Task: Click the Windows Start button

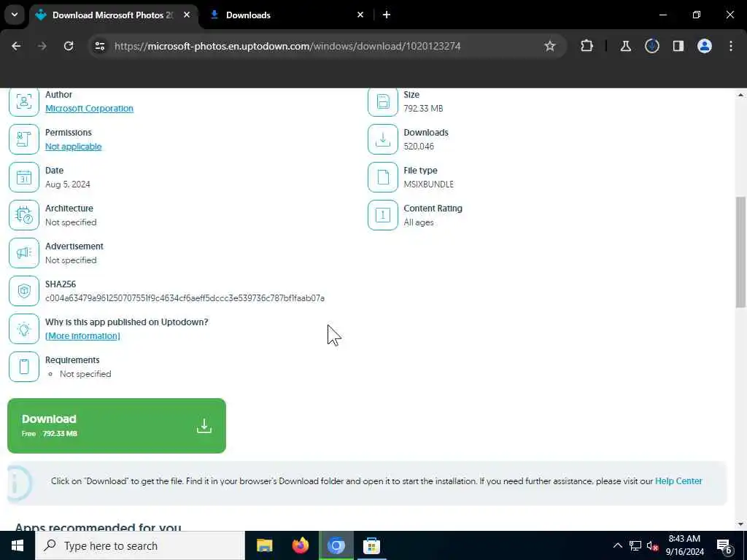Action: point(18,545)
